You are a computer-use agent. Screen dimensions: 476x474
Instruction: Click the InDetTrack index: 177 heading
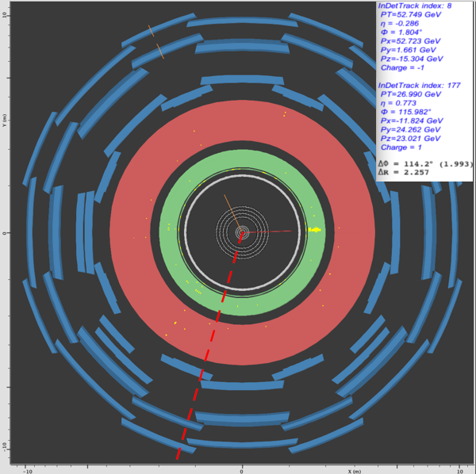(x=417, y=84)
